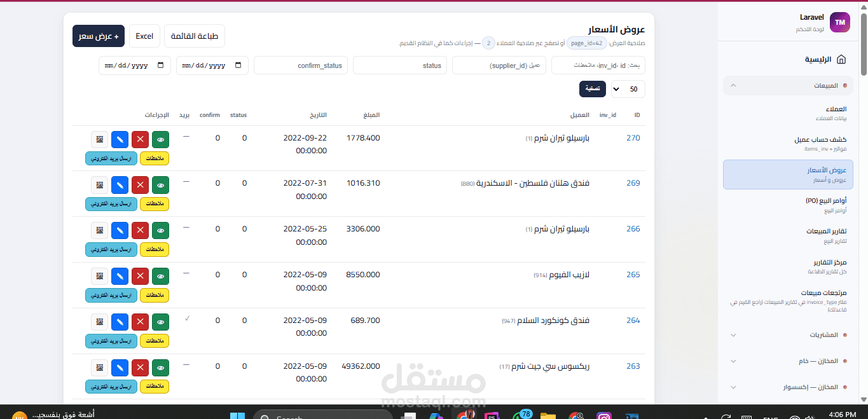Image resolution: width=868 pixels, height=419 pixels.
Task: Delete quotation 266 with the red X icon
Action: [x=141, y=231]
